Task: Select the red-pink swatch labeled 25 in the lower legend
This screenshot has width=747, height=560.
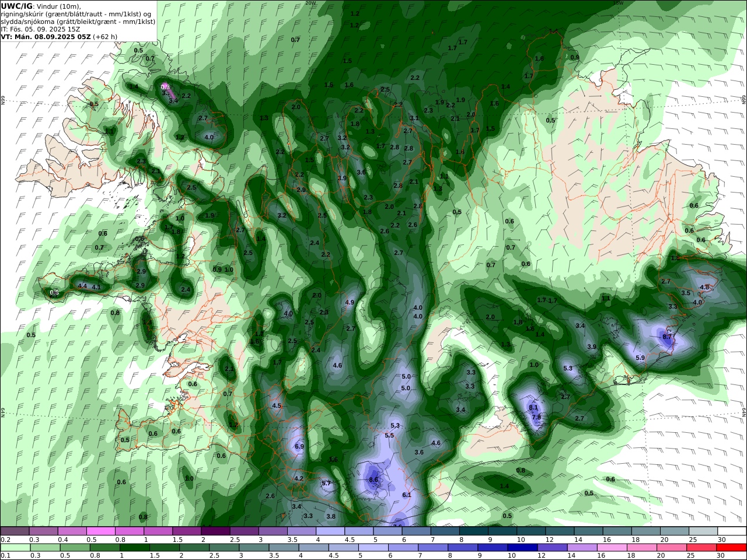Action: coord(701,548)
